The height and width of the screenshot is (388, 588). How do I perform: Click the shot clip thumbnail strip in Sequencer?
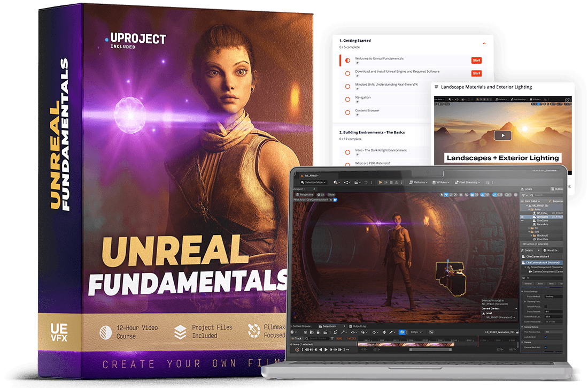coord(406,345)
